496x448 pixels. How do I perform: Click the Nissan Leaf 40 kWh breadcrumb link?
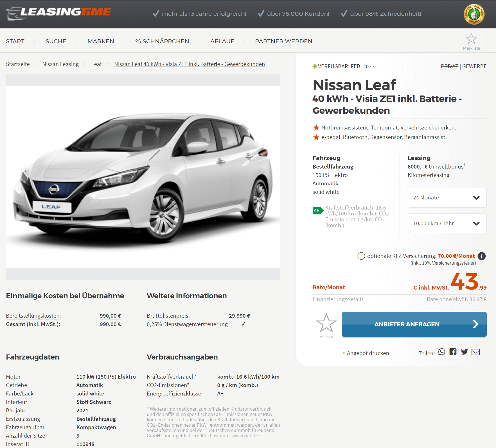pyautogui.click(x=190, y=64)
